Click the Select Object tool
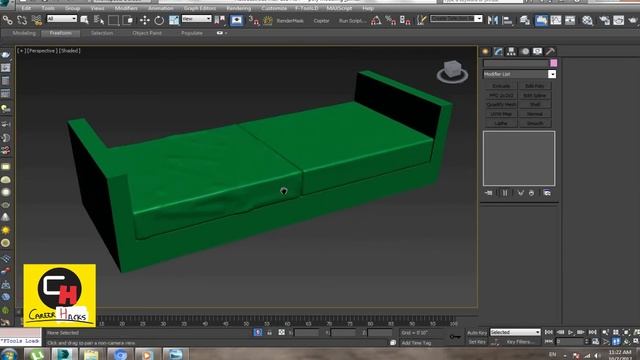 point(84,20)
